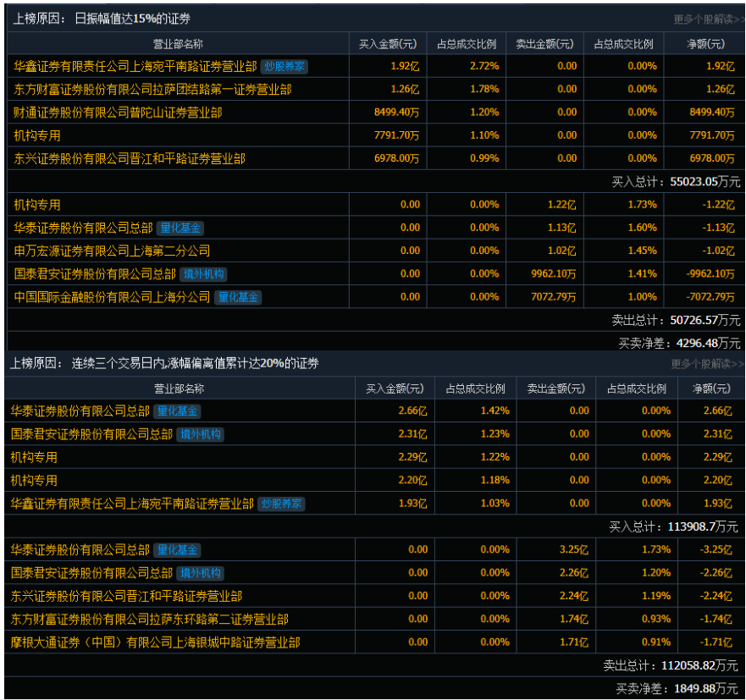Click 机构专用 in the 1.22亿 sell row
Viewport: 746px width, 700px height.
pos(37,206)
